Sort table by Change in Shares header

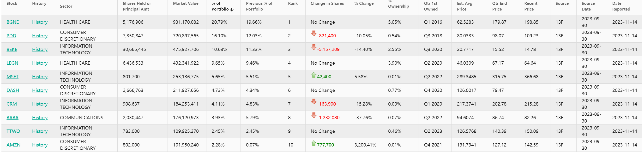[327, 4]
